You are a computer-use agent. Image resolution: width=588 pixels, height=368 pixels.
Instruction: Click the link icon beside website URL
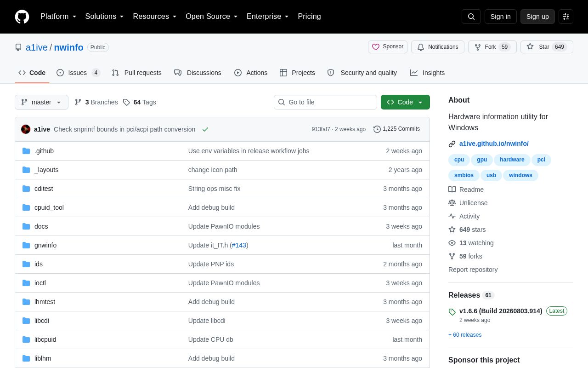tap(452, 144)
